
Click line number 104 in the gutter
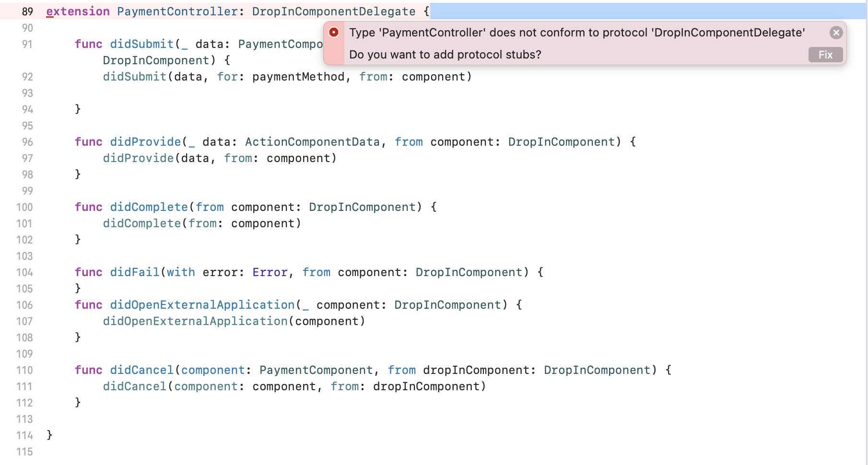(x=24, y=272)
